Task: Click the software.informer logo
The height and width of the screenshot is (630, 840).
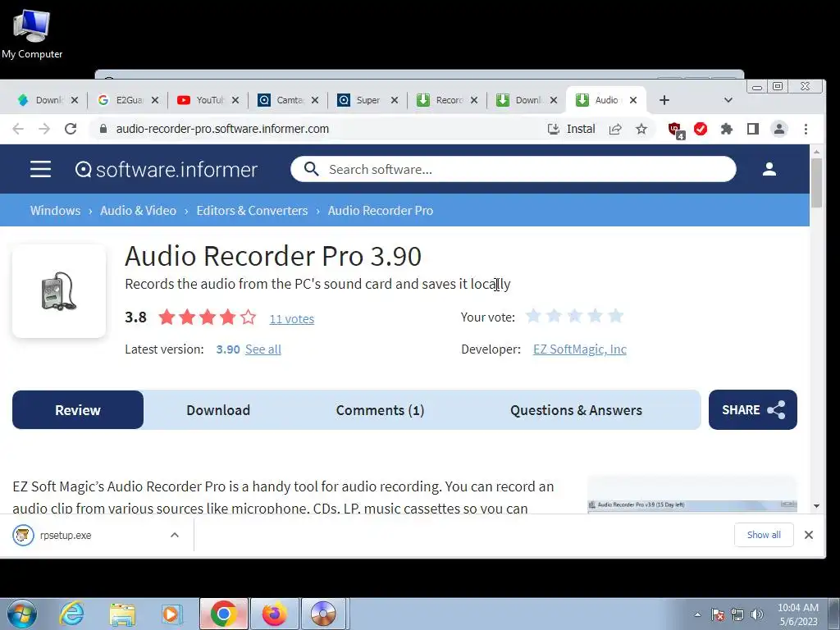Action: point(166,169)
